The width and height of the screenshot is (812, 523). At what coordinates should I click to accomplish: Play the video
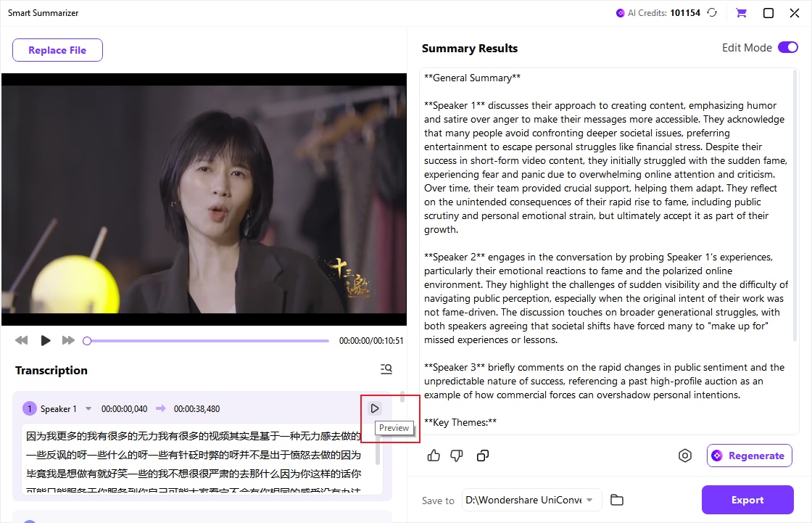46,340
